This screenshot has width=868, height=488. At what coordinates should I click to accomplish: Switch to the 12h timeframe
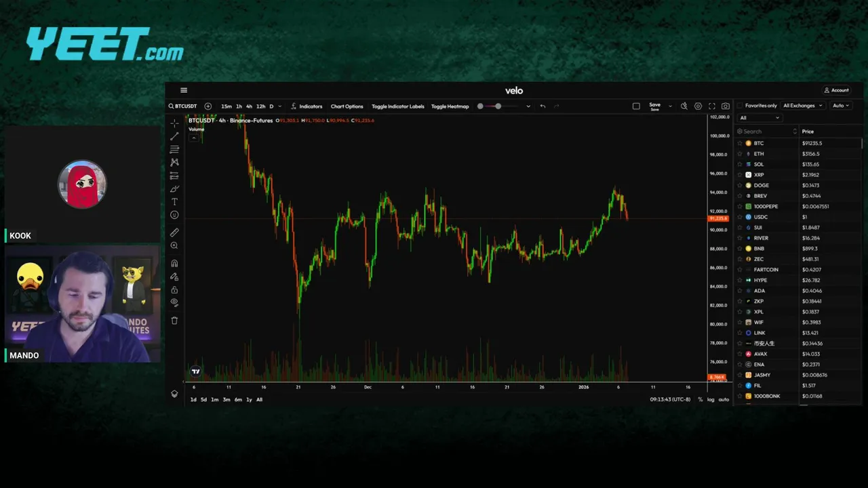[260, 106]
